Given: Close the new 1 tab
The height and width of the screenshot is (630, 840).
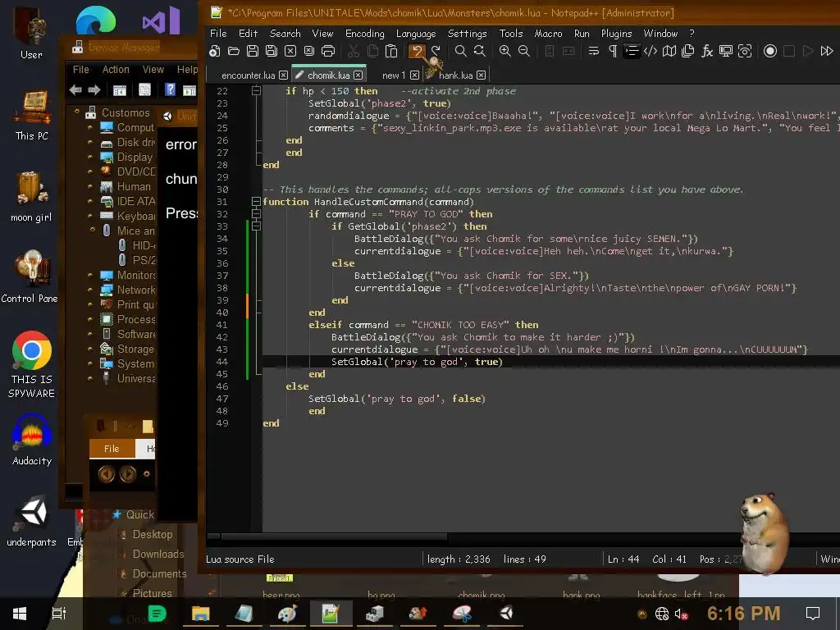Looking at the screenshot, I should tap(414, 75).
